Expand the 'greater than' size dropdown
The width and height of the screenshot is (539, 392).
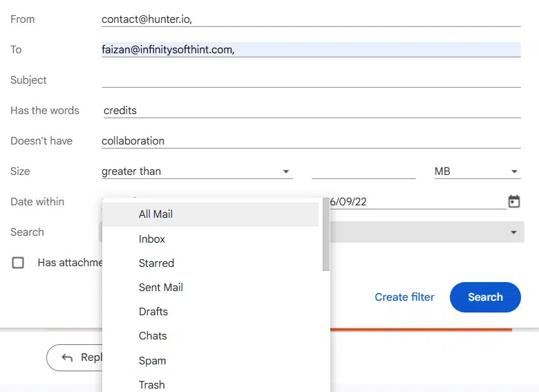tap(197, 171)
